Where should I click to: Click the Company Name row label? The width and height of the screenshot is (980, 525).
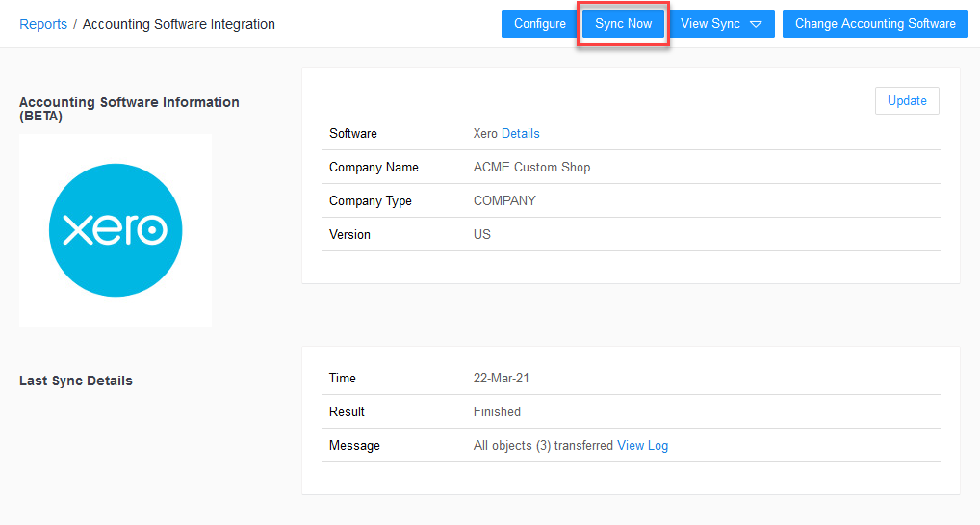click(x=374, y=167)
